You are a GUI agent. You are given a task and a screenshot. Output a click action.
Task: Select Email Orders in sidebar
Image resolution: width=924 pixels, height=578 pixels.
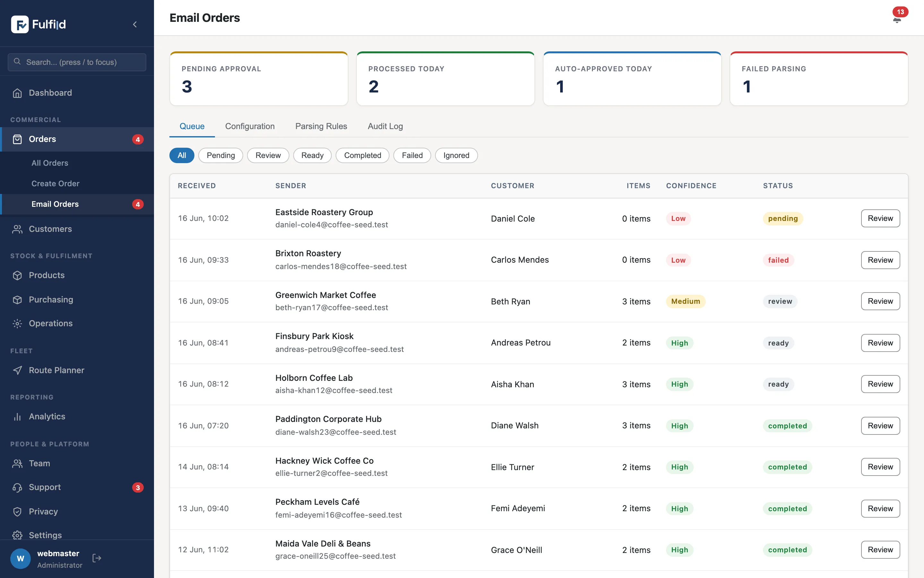77,204
